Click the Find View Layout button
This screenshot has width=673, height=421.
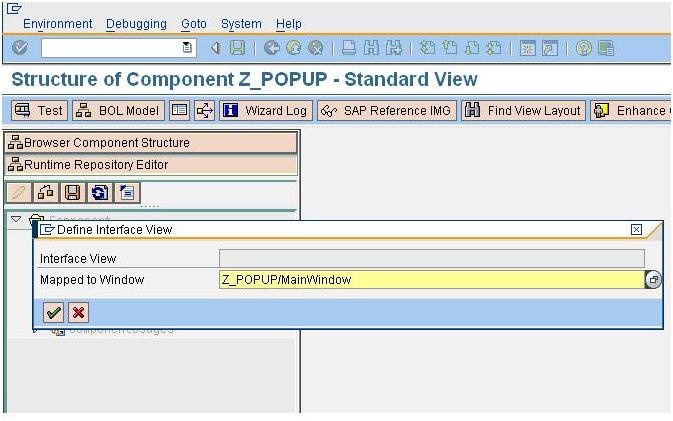pos(523,111)
